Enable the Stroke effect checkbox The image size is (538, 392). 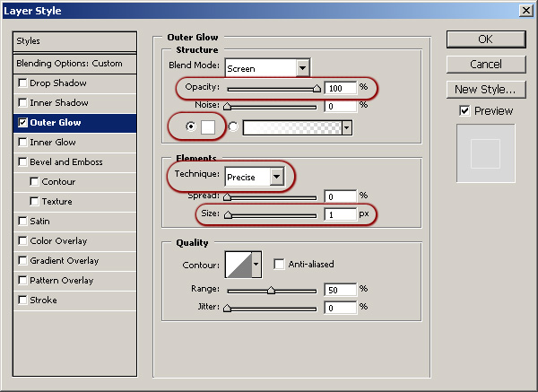[22, 301]
